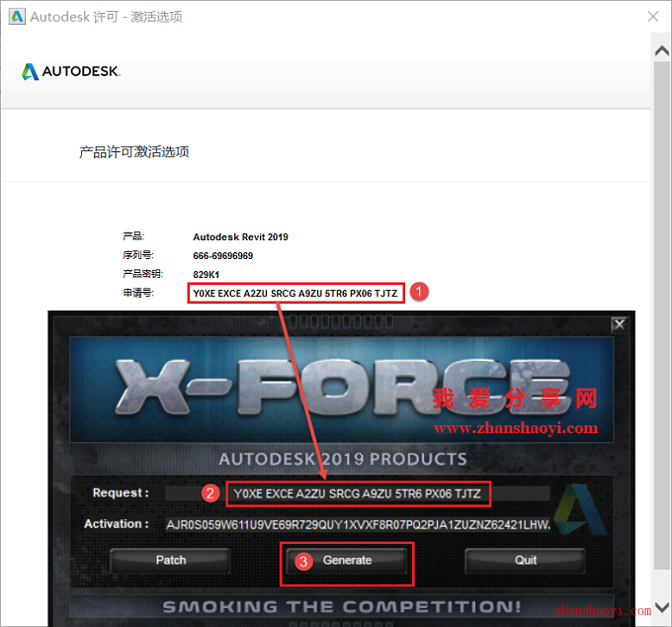The image size is (672, 627).
Task: Click the product key 829K1
Action: coord(207,275)
